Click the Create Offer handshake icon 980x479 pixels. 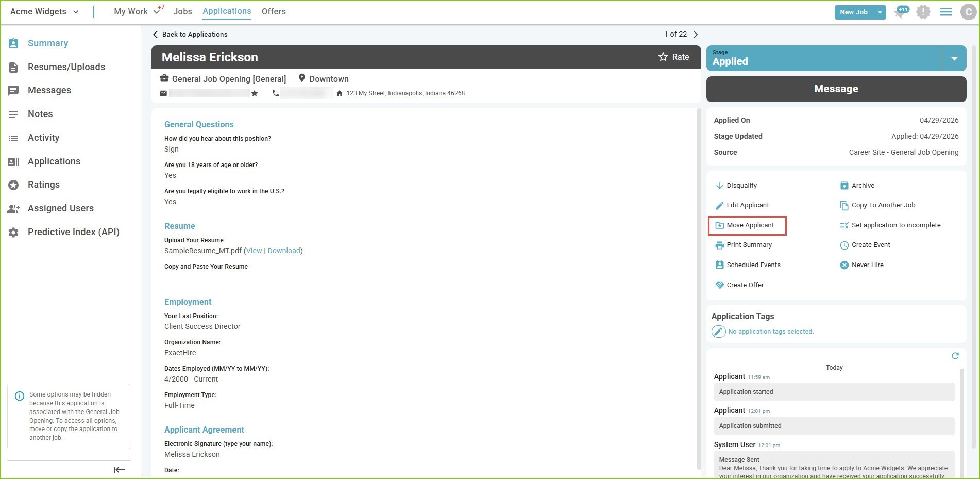pos(719,285)
